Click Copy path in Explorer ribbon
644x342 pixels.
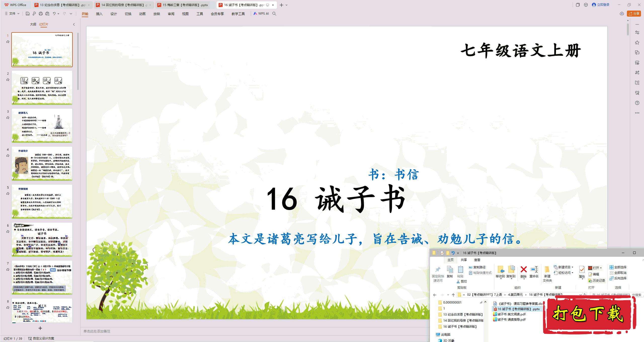477,267
